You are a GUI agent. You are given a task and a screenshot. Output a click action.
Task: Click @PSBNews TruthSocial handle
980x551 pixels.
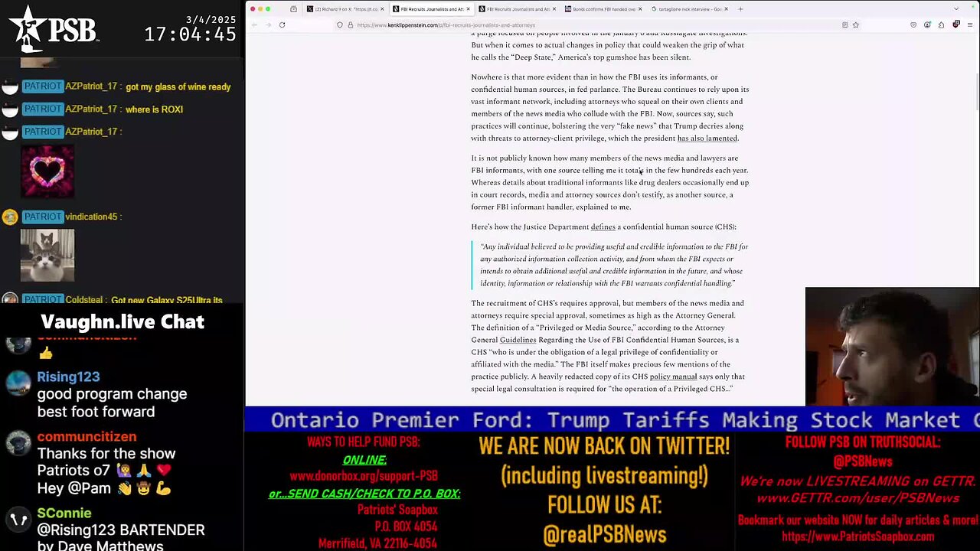[x=862, y=461]
